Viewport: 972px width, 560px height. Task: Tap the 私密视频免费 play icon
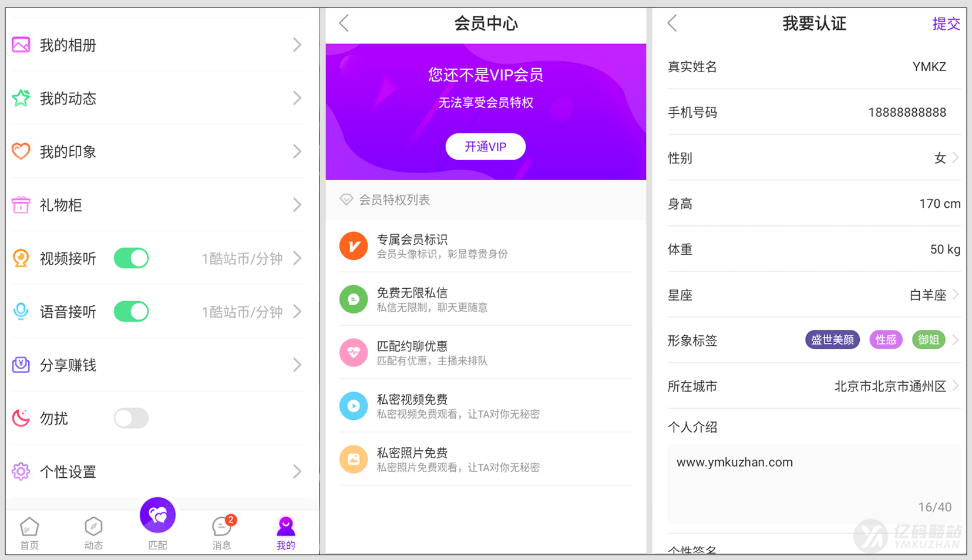pos(353,406)
